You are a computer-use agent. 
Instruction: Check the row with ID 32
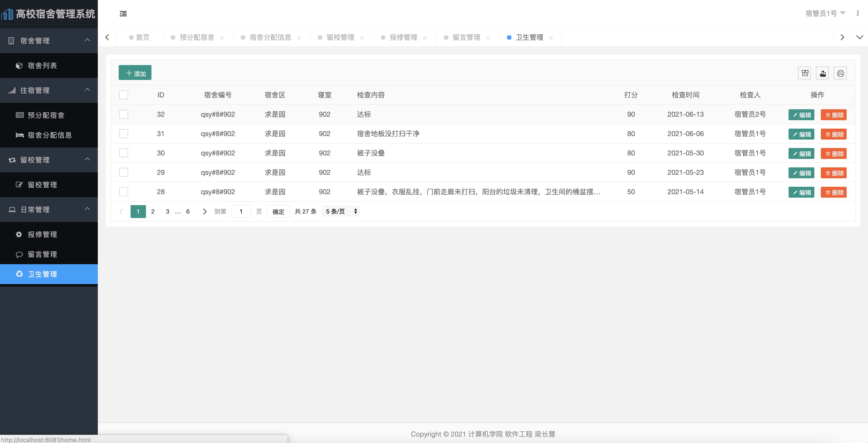(124, 114)
